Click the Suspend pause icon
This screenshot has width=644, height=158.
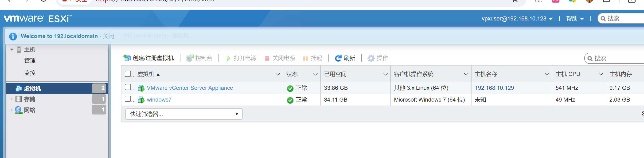click(x=305, y=58)
